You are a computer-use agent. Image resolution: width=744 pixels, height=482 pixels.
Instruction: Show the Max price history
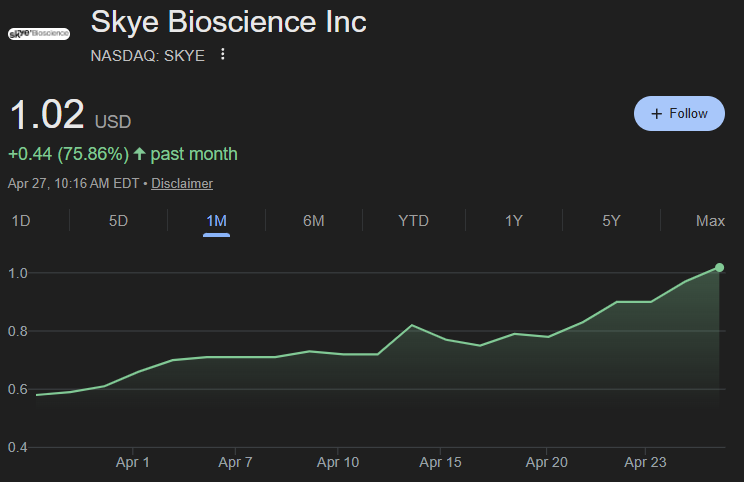point(710,221)
